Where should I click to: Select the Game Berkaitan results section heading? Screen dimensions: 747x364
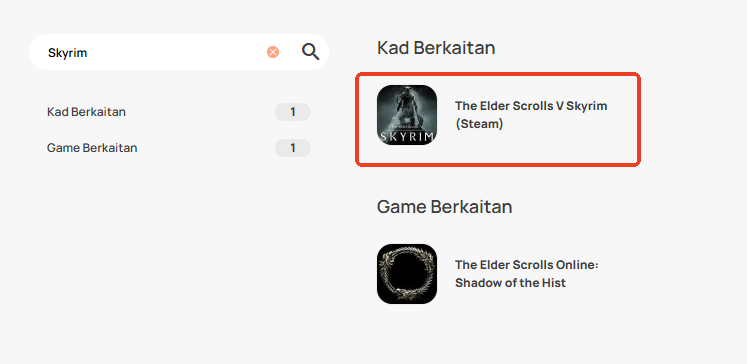click(x=444, y=207)
